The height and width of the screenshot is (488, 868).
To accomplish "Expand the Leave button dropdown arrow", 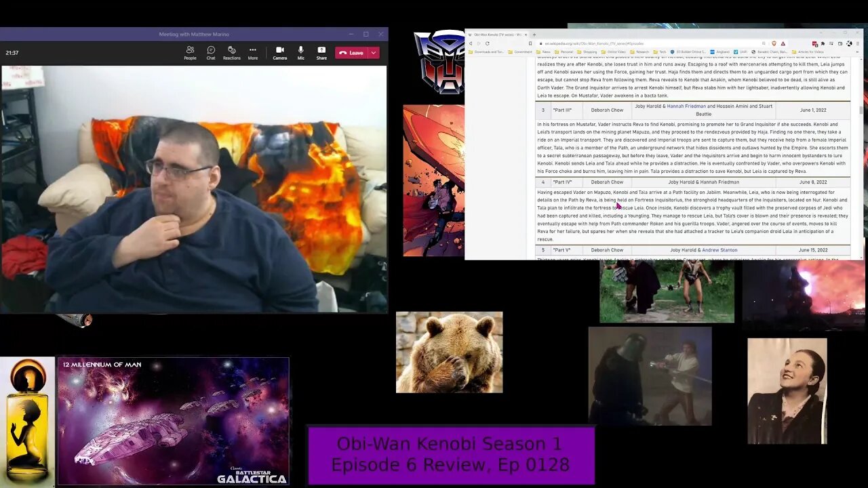I will (x=373, y=53).
